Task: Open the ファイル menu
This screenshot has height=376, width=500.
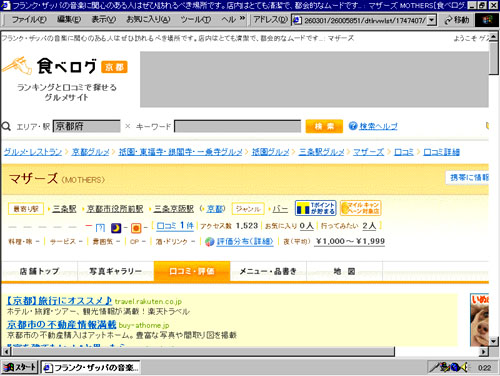Action: tap(29, 20)
